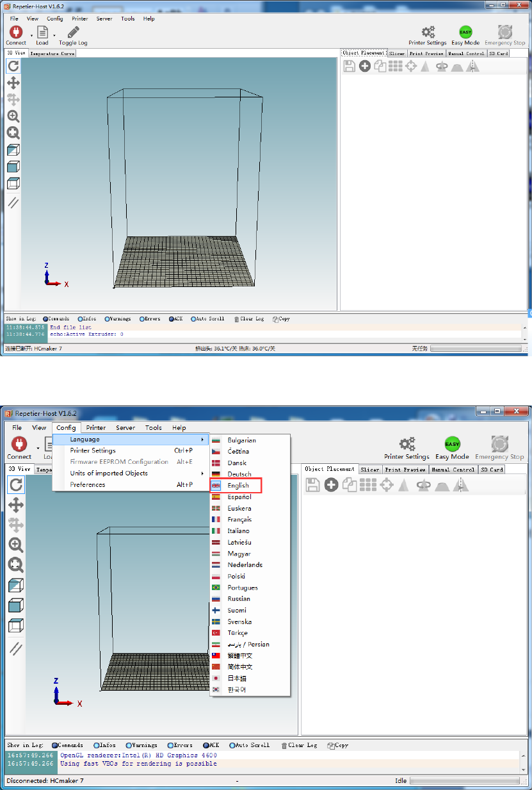Toggle Warnings log filter in upper window
Image resolution: width=532 pixels, height=790 pixels.
118,318
